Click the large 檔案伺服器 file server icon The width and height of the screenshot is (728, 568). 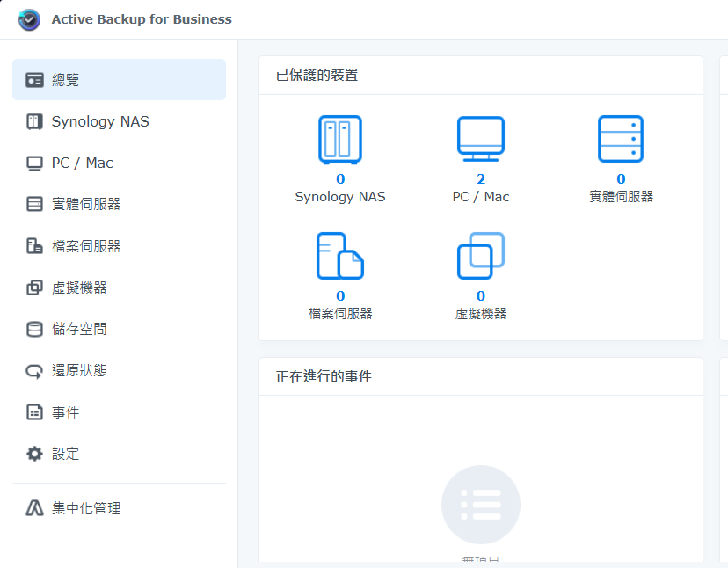pos(340,256)
